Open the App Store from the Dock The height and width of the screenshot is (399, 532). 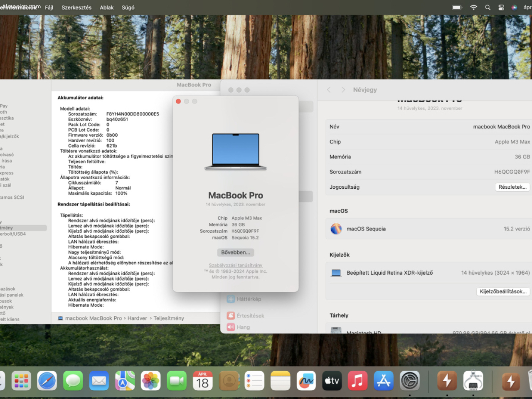coord(384,381)
